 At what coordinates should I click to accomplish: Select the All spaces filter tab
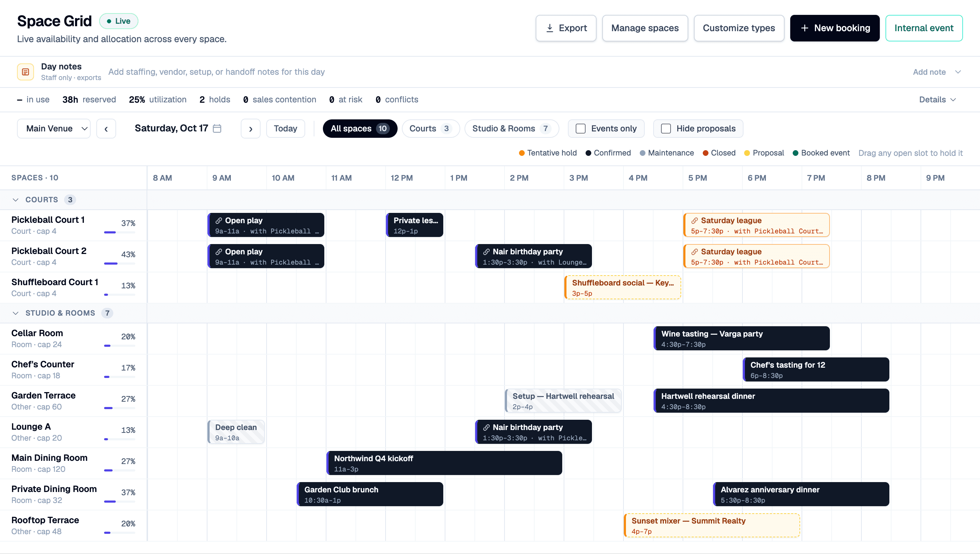(360, 129)
